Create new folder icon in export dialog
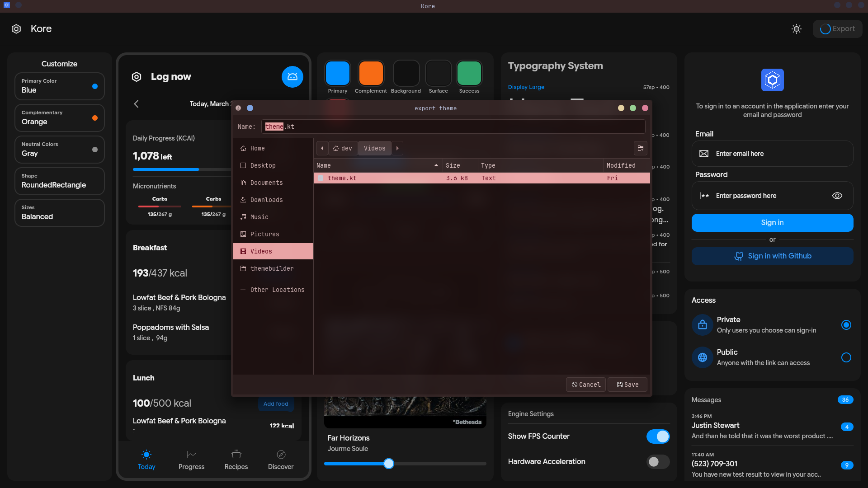The height and width of the screenshot is (488, 868). (x=641, y=148)
